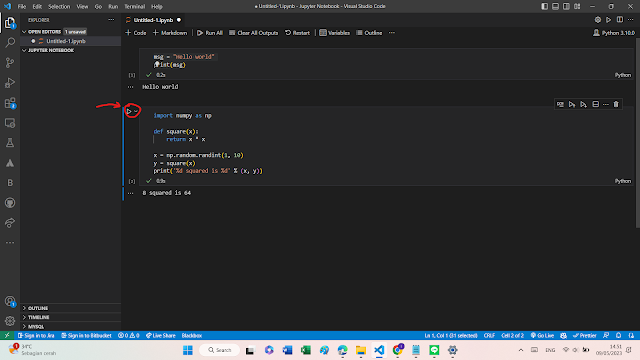Image resolution: width=640 pixels, height=360 pixels.
Task: Open the Run and Debug view
Action: click(10, 82)
